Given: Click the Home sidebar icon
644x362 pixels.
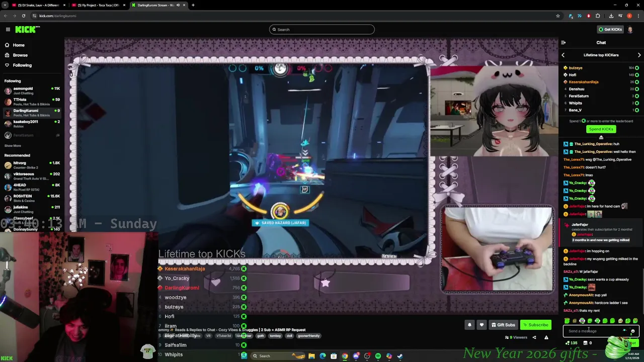Looking at the screenshot, I should point(7,45).
